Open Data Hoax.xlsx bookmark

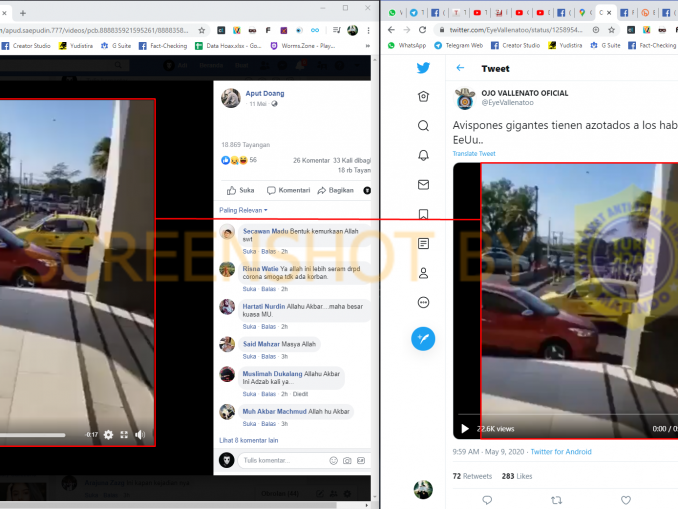point(228,46)
